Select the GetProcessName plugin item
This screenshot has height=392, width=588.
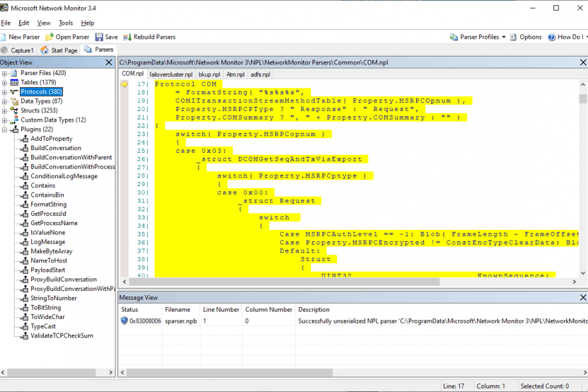[x=54, y=223]
